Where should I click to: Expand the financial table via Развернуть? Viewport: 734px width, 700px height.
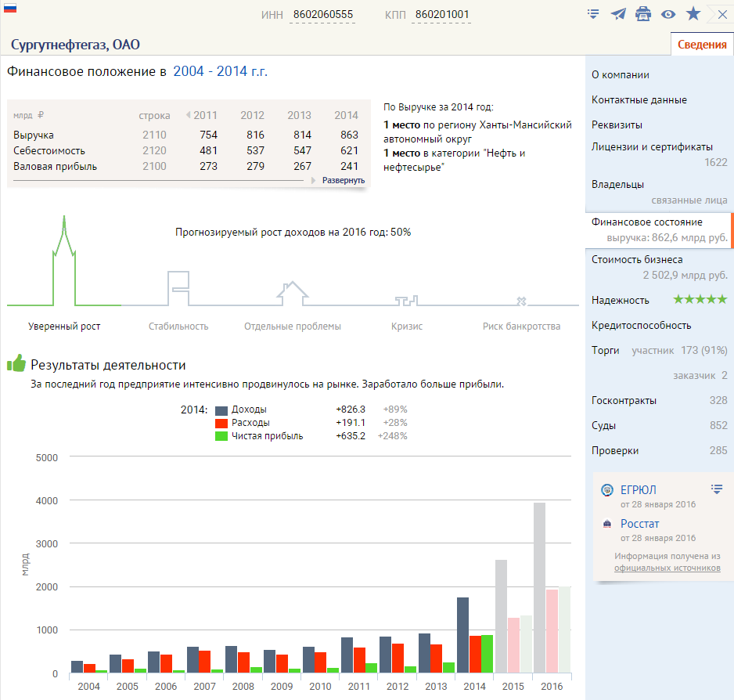pyautogui.click(x=343, y=180)
